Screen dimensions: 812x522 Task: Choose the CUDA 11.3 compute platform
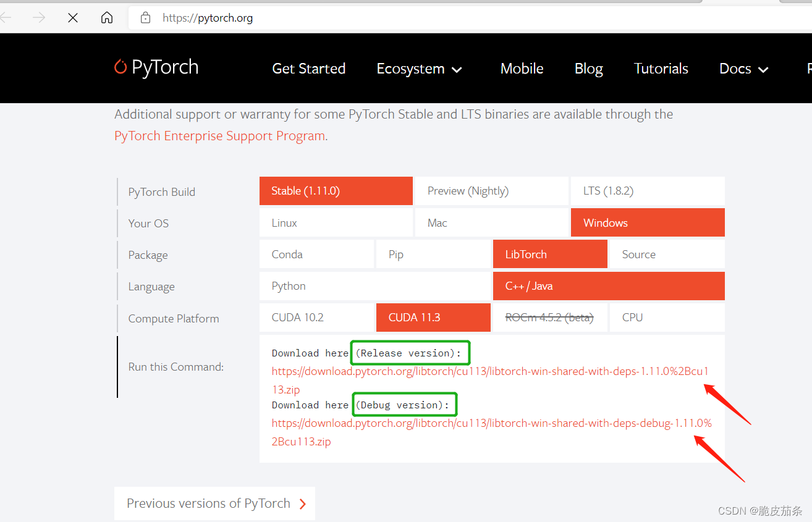(433, 318)
